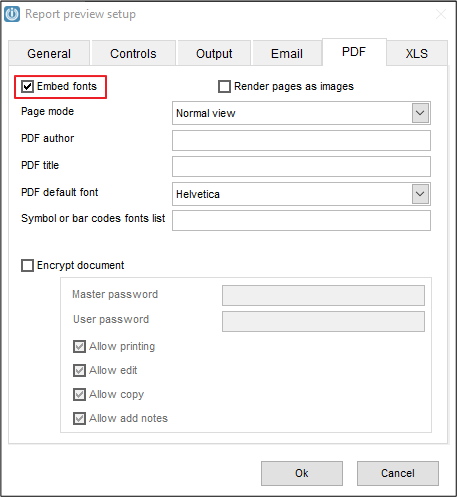Open the XLS tab
The image size is (457, 497).
click(x=417, y=53)
